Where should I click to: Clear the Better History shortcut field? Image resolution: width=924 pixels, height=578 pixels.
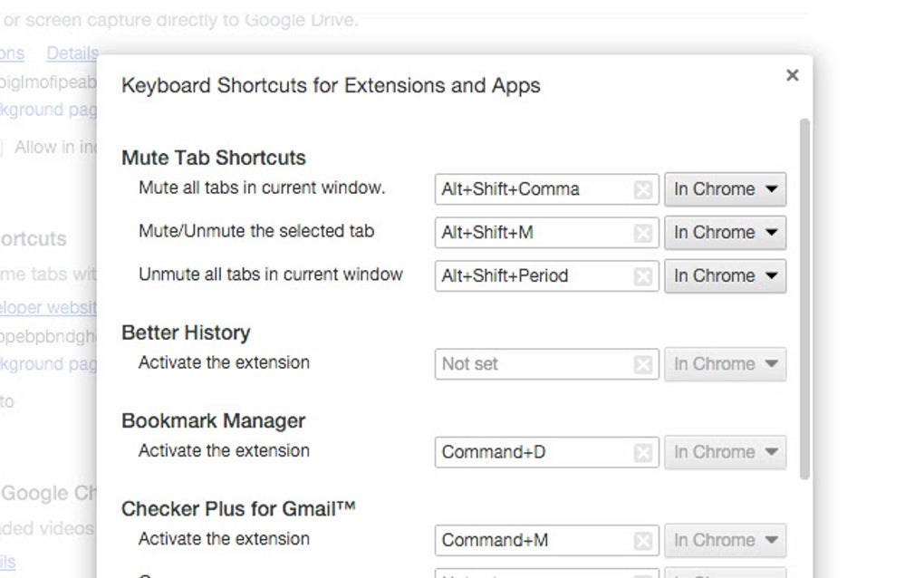643,363
